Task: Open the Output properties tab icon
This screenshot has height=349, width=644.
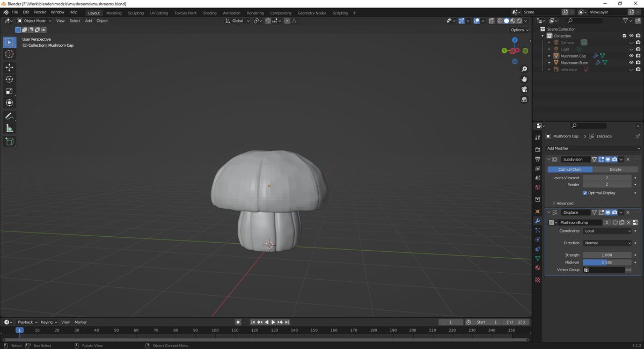Action: [538, 159]
